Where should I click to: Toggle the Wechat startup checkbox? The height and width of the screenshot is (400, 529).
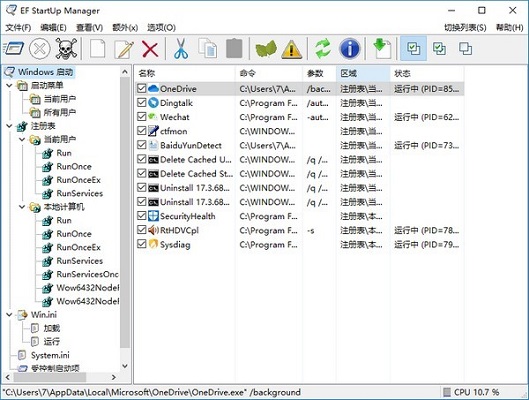click(141, 117)
